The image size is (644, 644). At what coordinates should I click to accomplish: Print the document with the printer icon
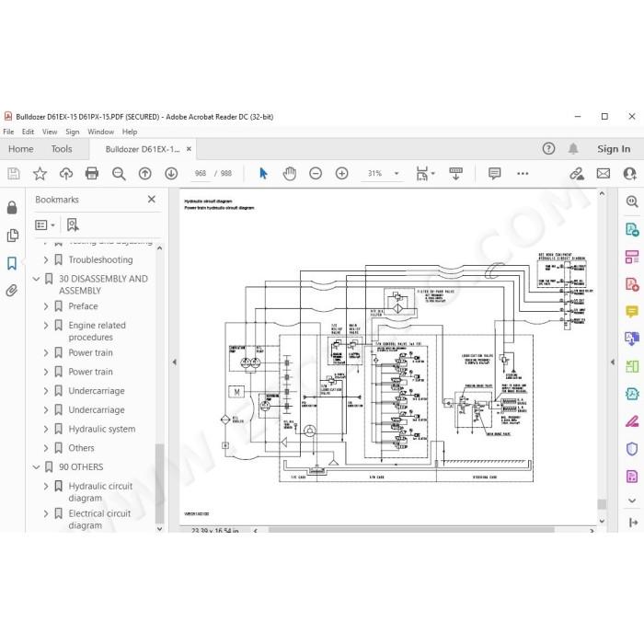92,173
